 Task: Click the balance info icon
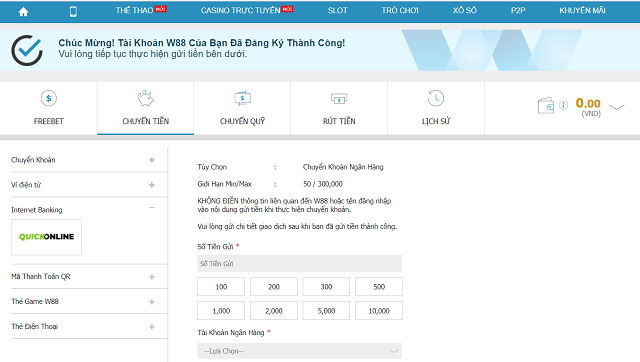coord(563,105)
